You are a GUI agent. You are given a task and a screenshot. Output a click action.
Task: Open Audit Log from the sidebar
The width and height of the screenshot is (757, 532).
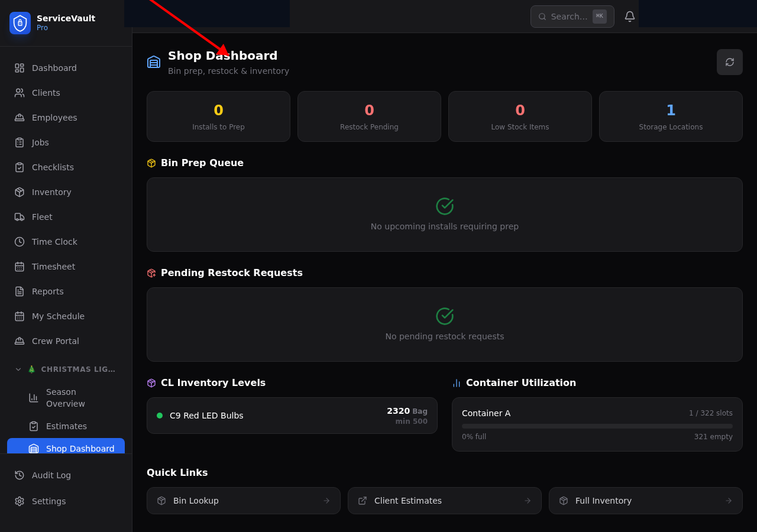coord(51,475)
